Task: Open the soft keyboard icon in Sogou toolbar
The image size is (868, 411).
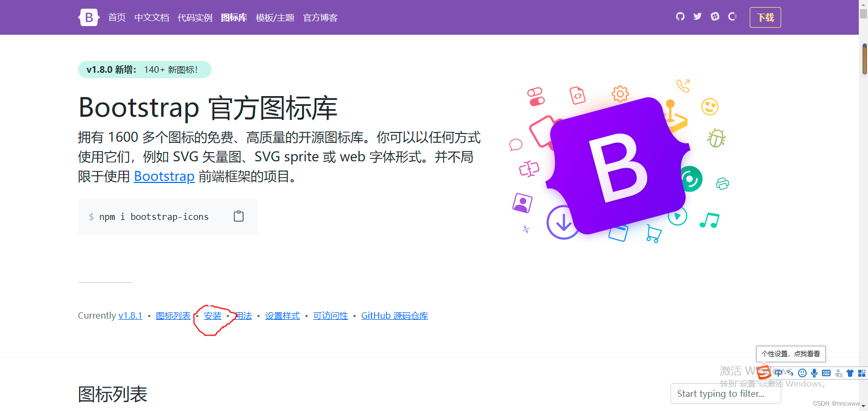Action: point(826,373)
